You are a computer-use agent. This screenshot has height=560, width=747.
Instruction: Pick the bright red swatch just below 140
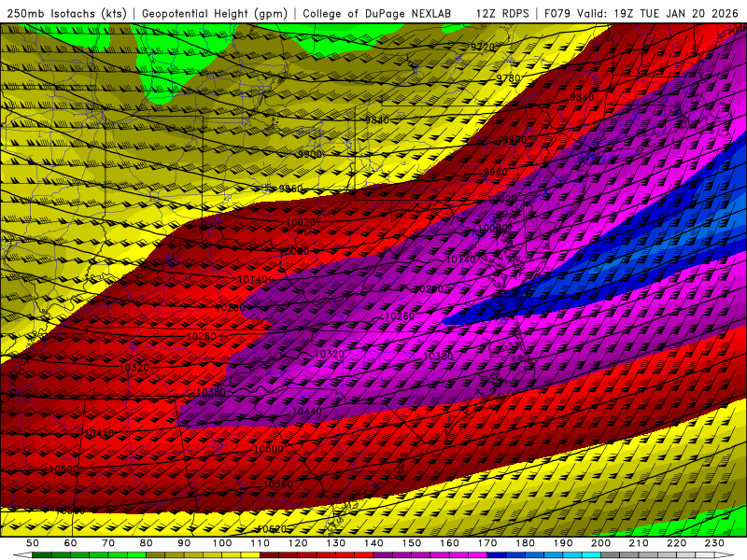pyautogui.click(x=364, y=554)
